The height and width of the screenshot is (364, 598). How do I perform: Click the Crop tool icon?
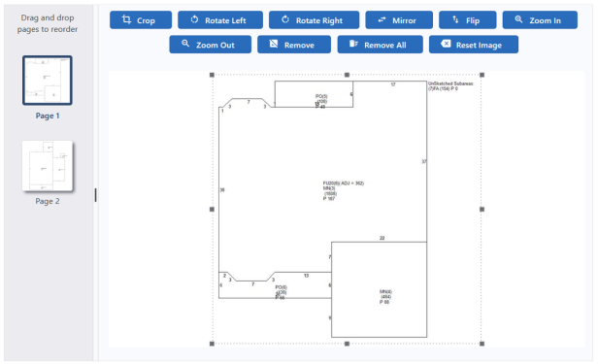point(126,19)
